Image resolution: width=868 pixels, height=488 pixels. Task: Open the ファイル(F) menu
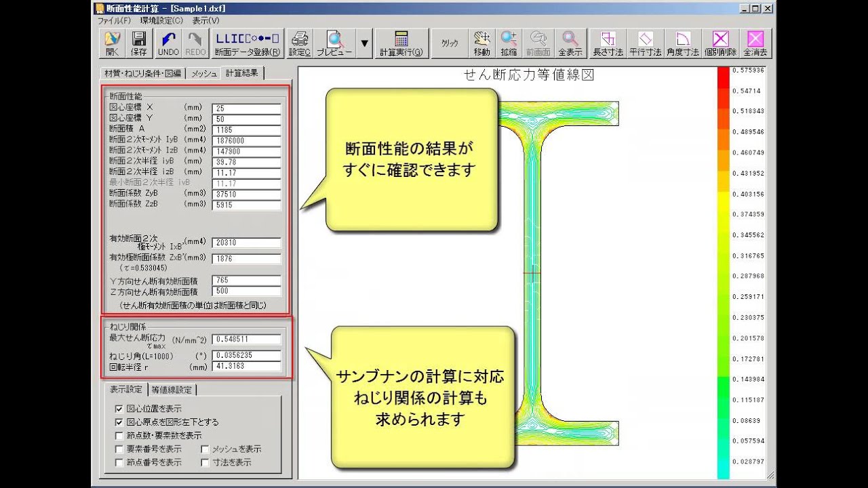pos(114,20)
